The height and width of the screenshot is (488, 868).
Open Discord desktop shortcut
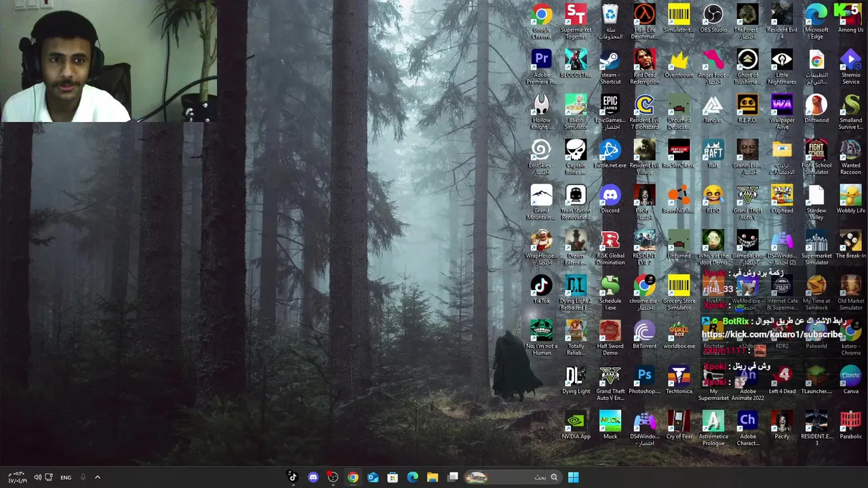point(610,199)
